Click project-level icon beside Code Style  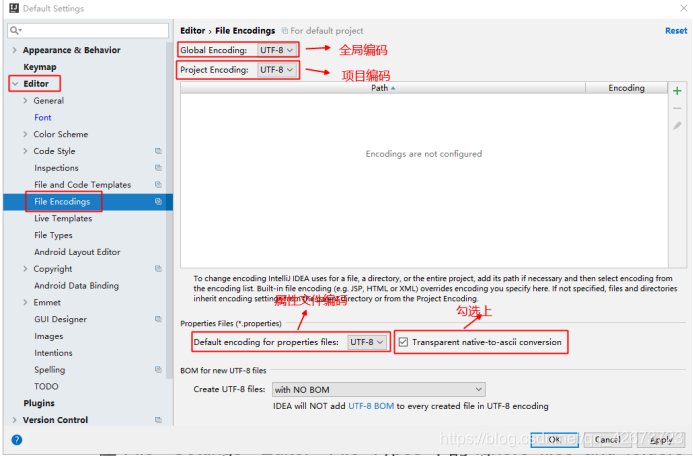pos(158,151)
